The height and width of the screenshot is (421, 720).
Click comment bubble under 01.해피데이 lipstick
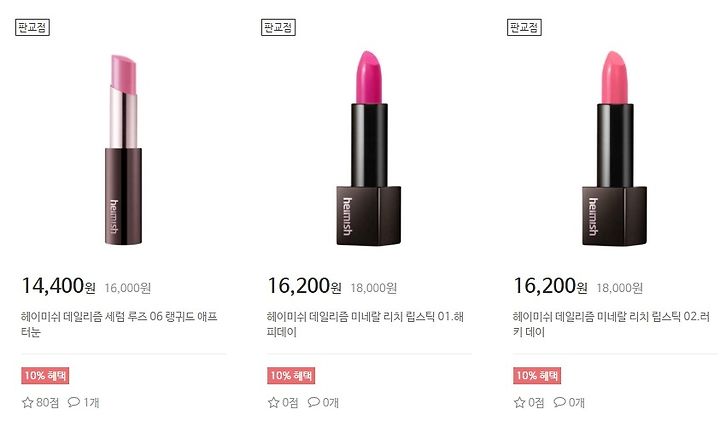coord(314,402)
